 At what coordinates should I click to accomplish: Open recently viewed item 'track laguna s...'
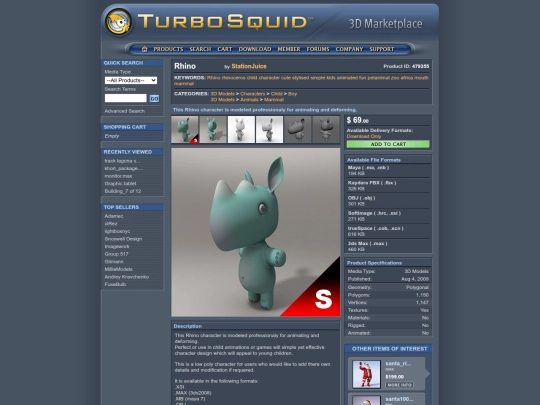[x=122, y=161]
